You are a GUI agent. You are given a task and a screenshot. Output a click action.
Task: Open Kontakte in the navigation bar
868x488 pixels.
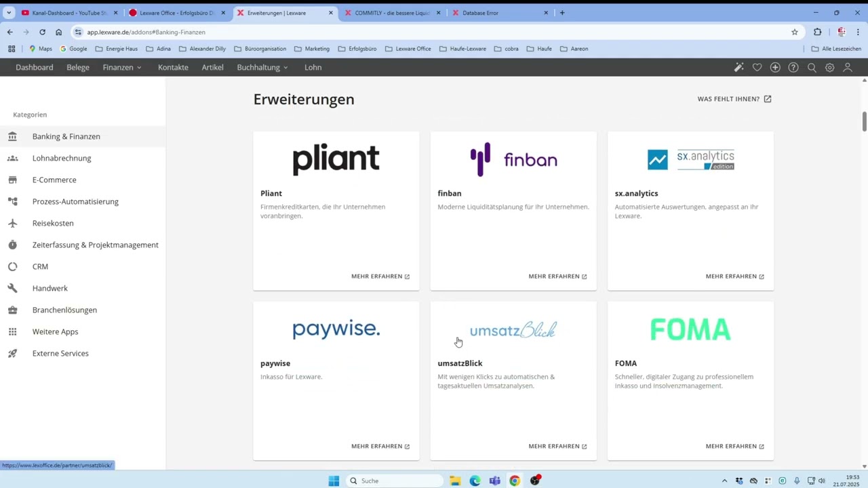point(173,67)
